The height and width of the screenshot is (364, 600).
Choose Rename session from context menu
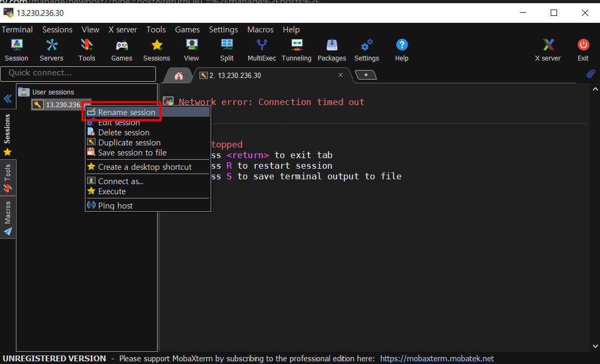click(147, 112)
